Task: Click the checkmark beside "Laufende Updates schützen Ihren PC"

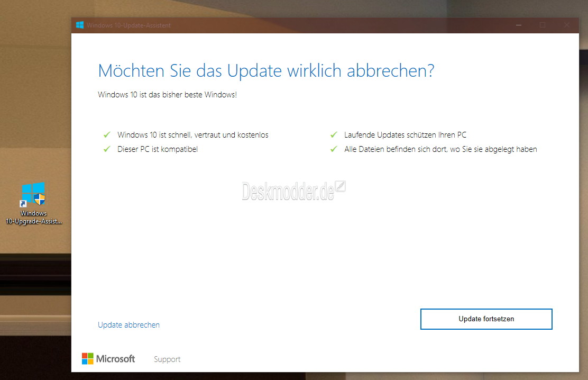Action: (x=334, y=135)
